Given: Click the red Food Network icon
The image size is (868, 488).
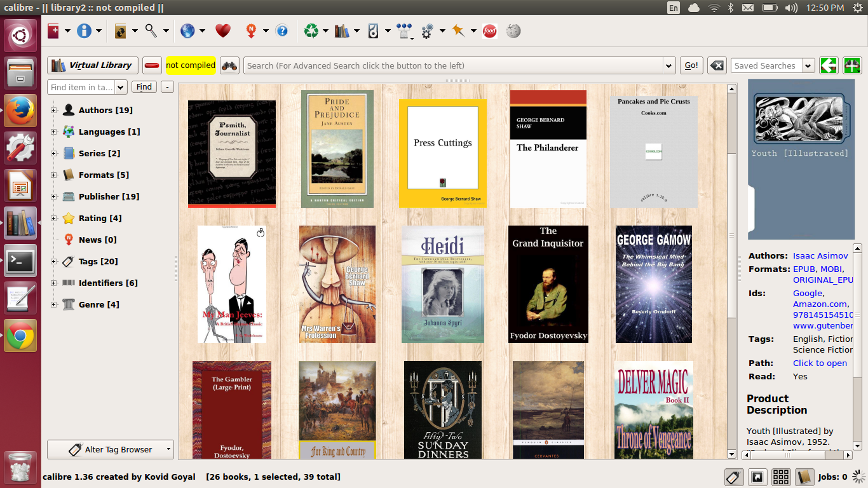Looking at the screenshot, I should pyautogui.click(x=489, y=30).
